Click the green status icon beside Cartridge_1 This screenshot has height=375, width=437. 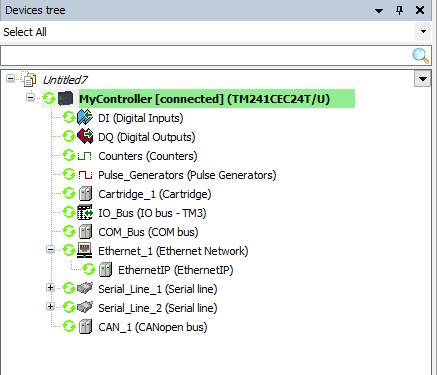coord(69,194)
